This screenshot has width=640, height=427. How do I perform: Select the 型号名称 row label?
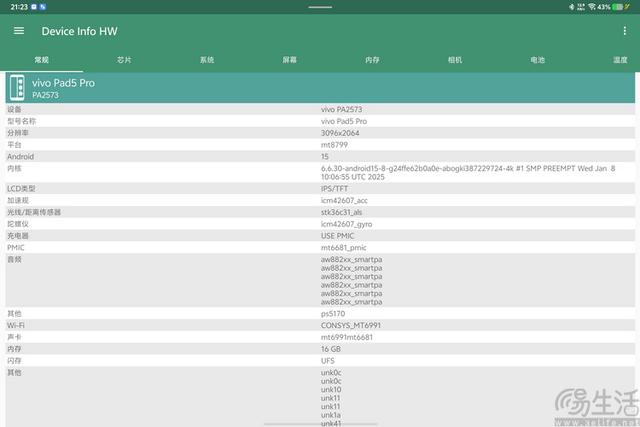[22, 121]
